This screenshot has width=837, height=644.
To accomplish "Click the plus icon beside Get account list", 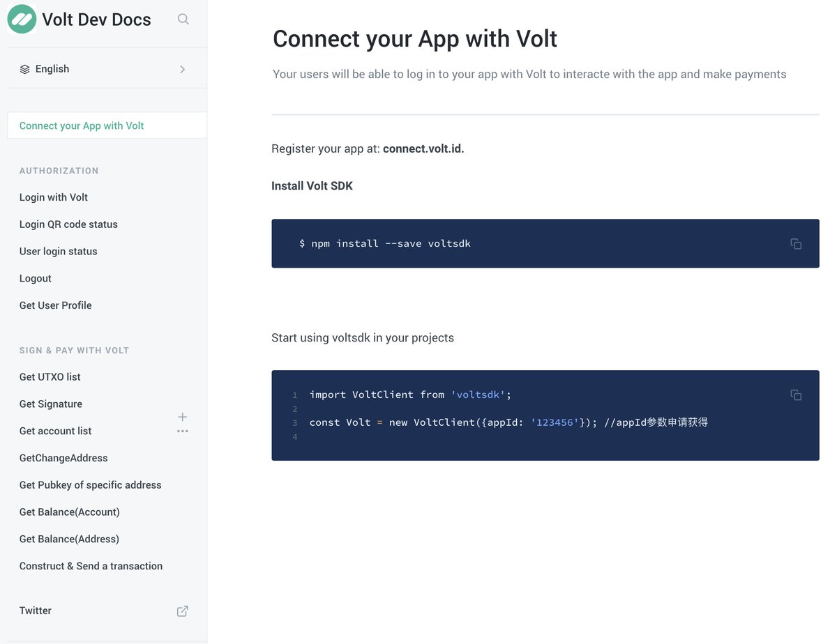I will point(183,417).
